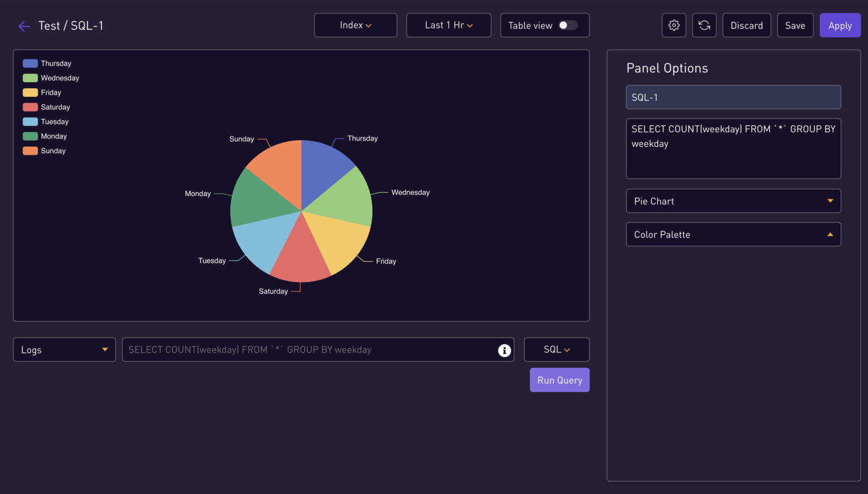The width and height of the screenshot is (868, 494).
Task: Open the Index dropdown
Action: click(356, 25)
